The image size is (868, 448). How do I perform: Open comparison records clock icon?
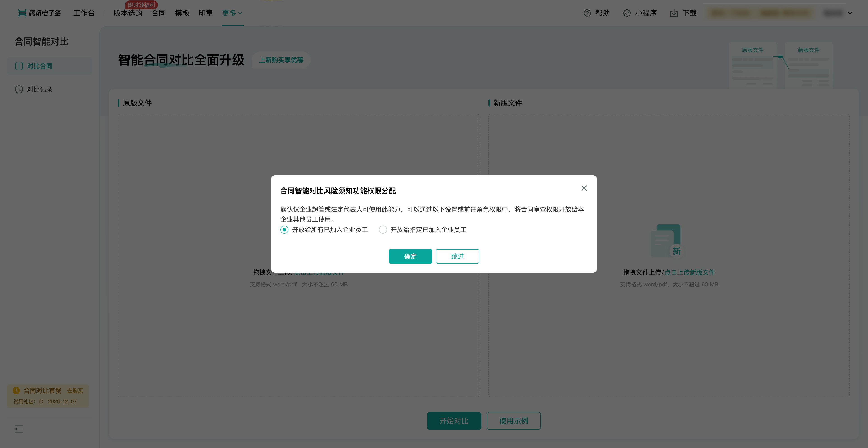pos(19,90)
